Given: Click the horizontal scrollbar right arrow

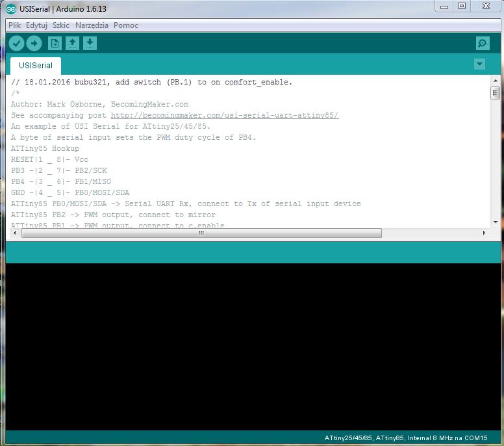Looking at the screenshot, I should (x=485, y=233).
